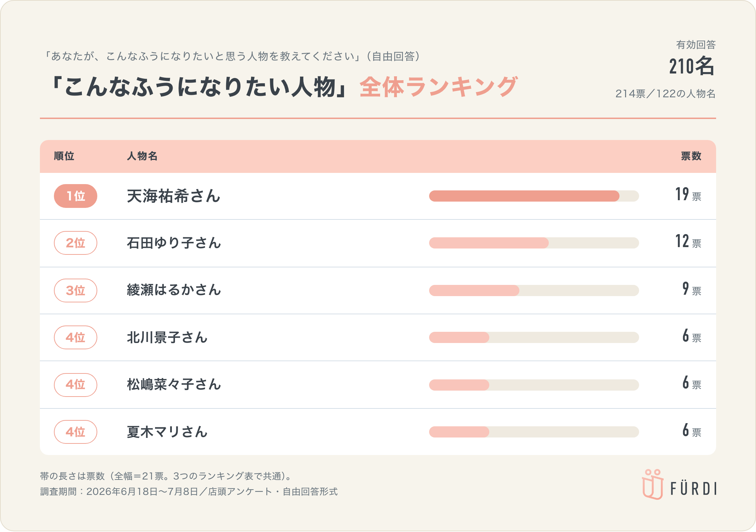The image size is (756, 532).
Task: Click the 順位 column header
Action: click(x=64, y=156)
